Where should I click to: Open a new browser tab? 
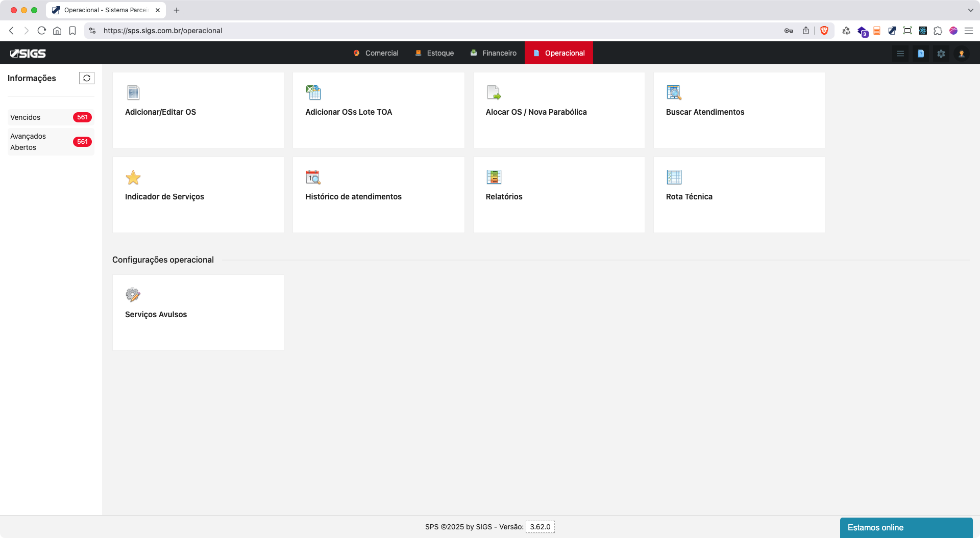click(x=177, y=10)
